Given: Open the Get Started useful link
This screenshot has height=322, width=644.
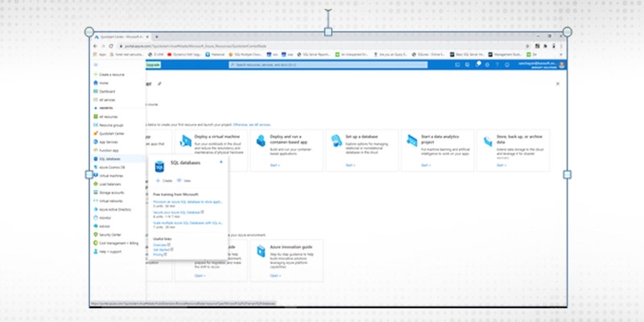Looking at the screenshot, I should point(163,250).
